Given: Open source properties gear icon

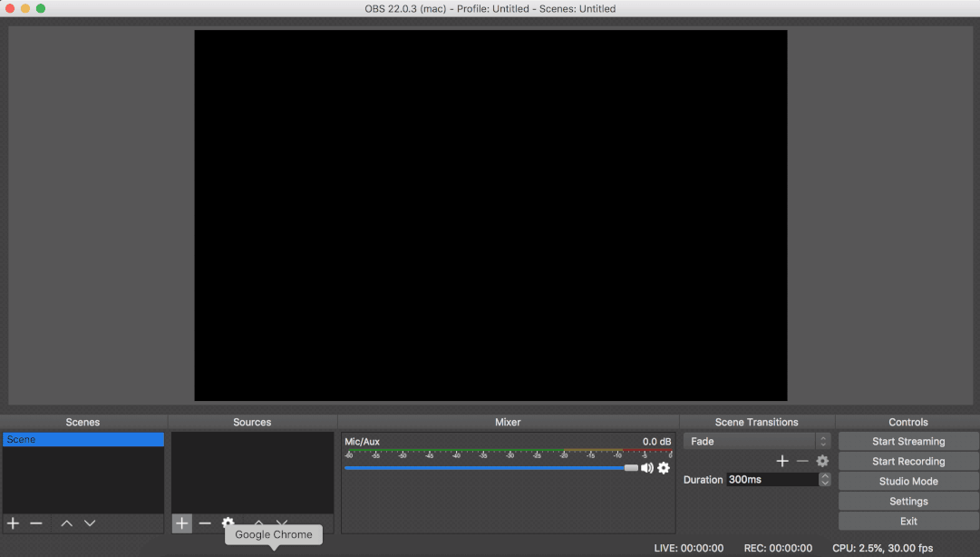Looking at the screenshot, I should [228, 523].
